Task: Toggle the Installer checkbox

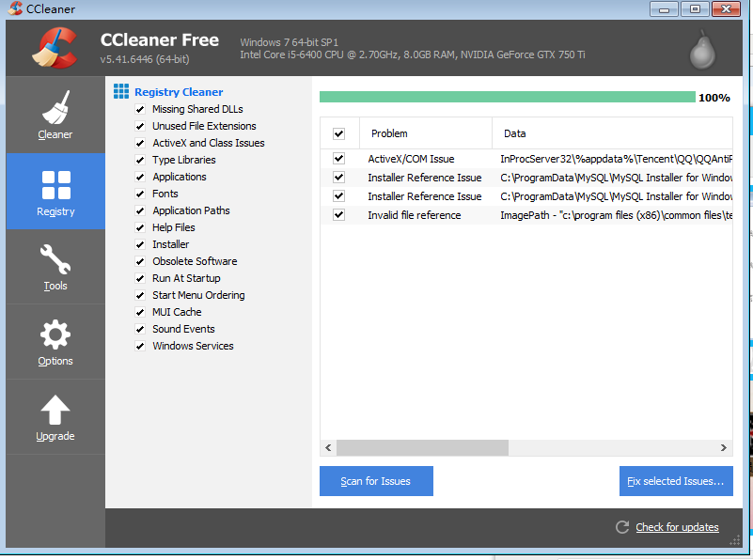Action: tap(140, 244)
